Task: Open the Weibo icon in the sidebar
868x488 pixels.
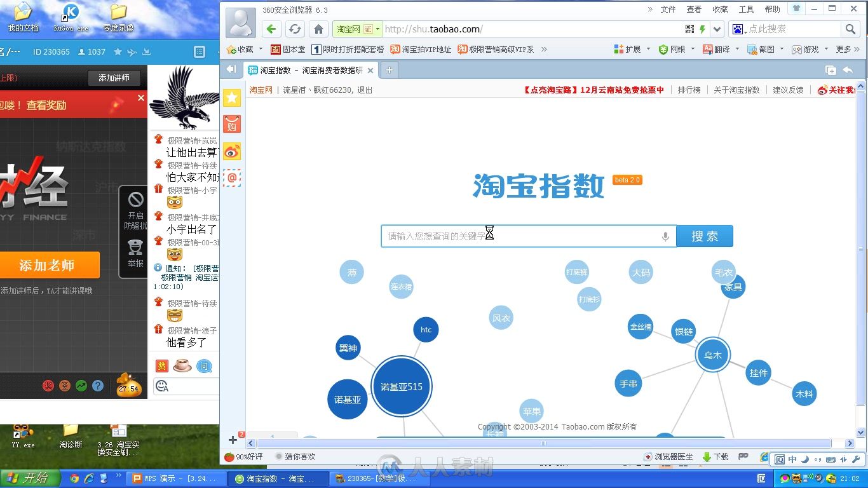Action: pyautogui.click(x=233, y=151)
